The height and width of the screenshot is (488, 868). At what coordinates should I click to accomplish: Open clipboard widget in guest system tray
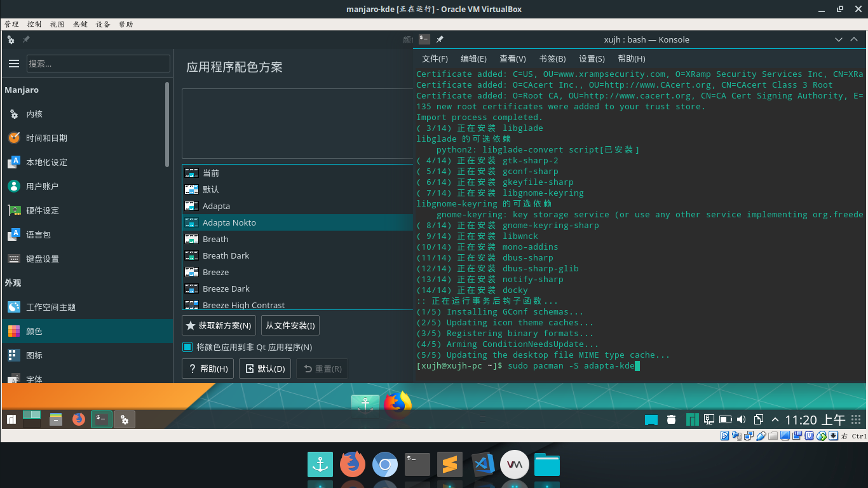pos(758,419)
